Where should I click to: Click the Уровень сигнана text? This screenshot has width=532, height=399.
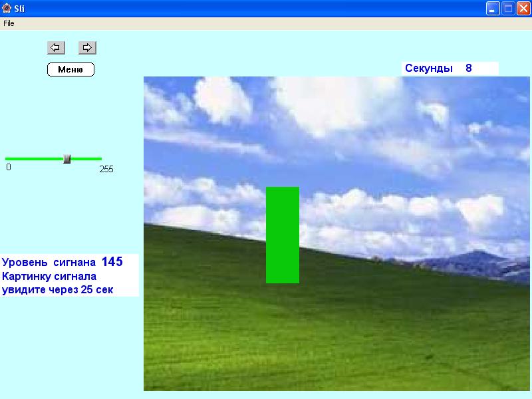point(49,262)
